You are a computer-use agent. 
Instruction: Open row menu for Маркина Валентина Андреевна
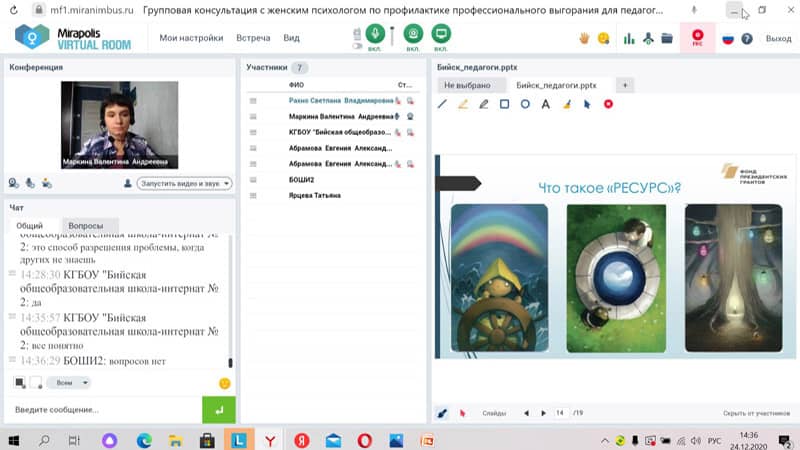[x=253, y=117]
